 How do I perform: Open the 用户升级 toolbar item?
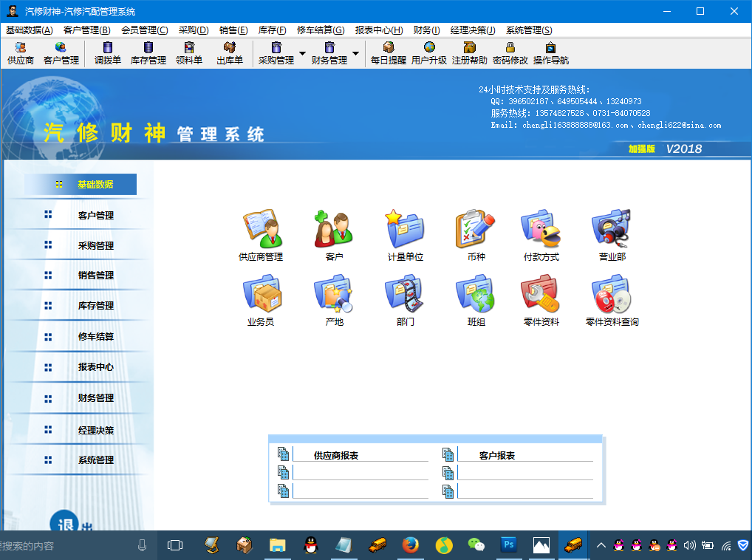429,53
